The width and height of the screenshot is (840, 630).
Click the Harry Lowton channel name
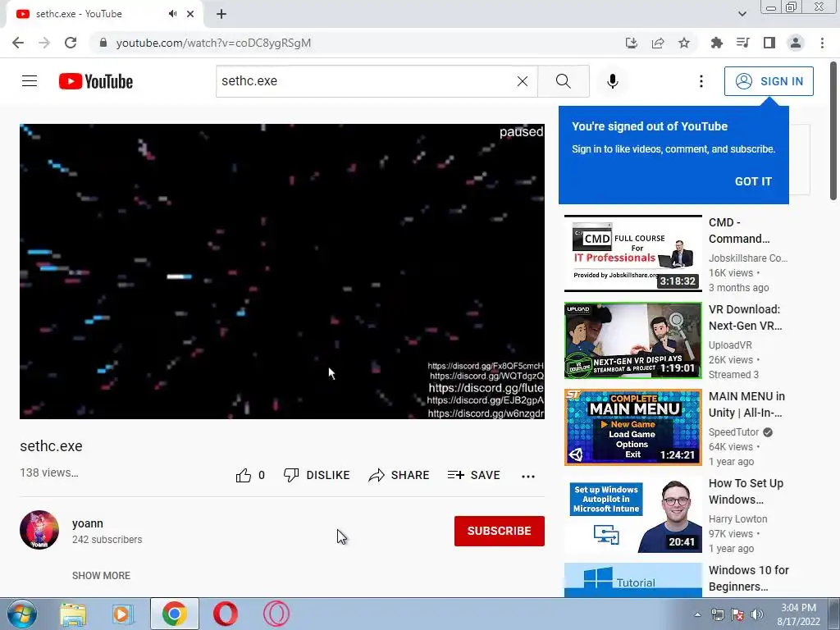[737, 518]
